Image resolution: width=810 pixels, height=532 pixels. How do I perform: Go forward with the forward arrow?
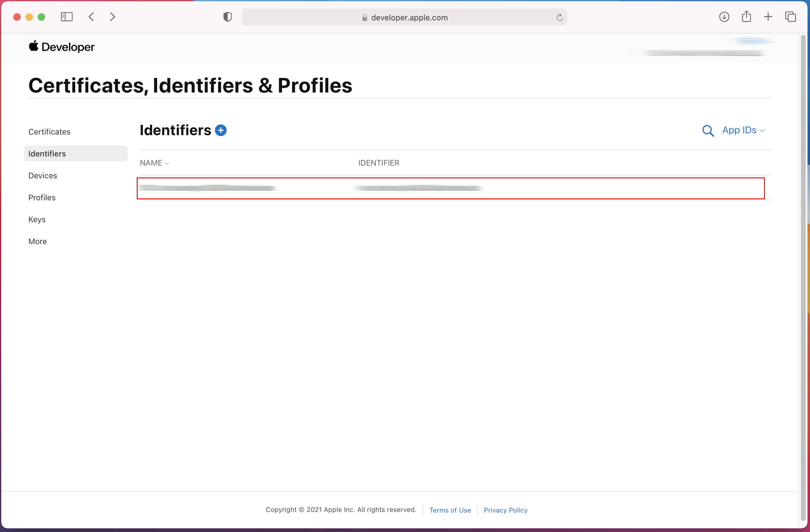(113, 17)
